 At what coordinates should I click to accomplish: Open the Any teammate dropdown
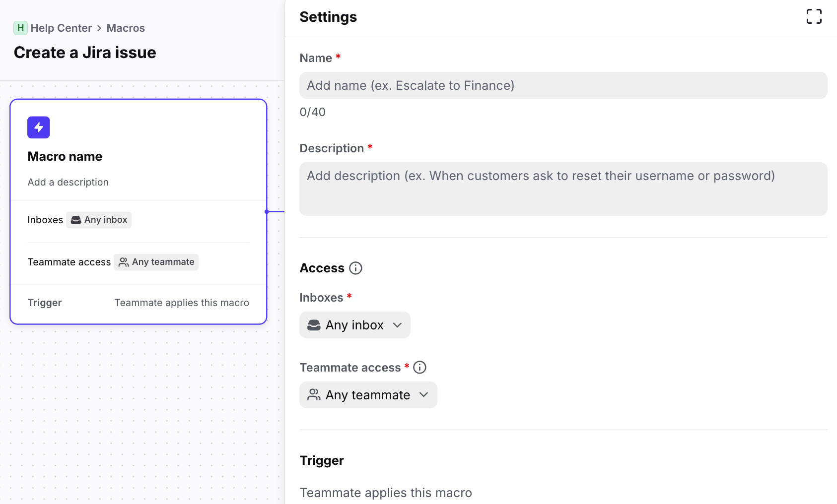368,395
